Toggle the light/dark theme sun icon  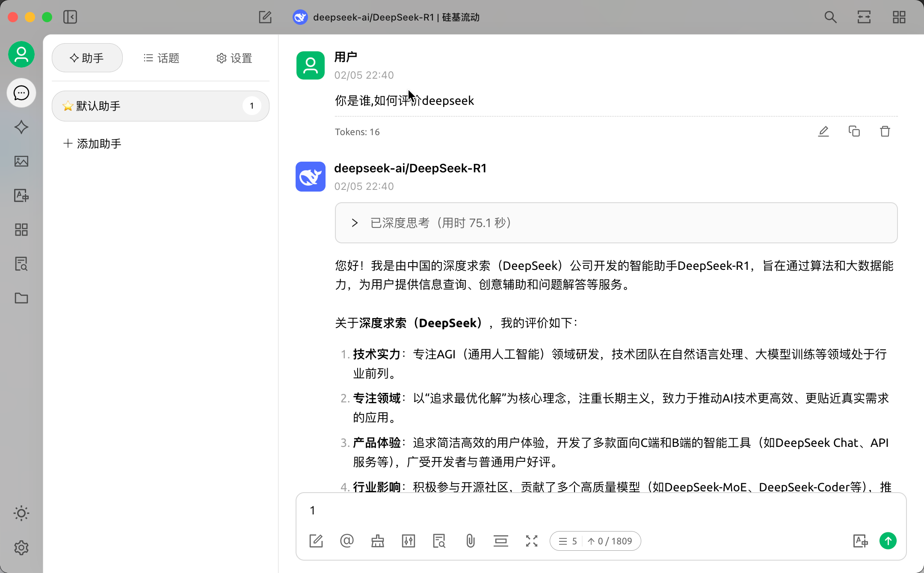(21, 513)
